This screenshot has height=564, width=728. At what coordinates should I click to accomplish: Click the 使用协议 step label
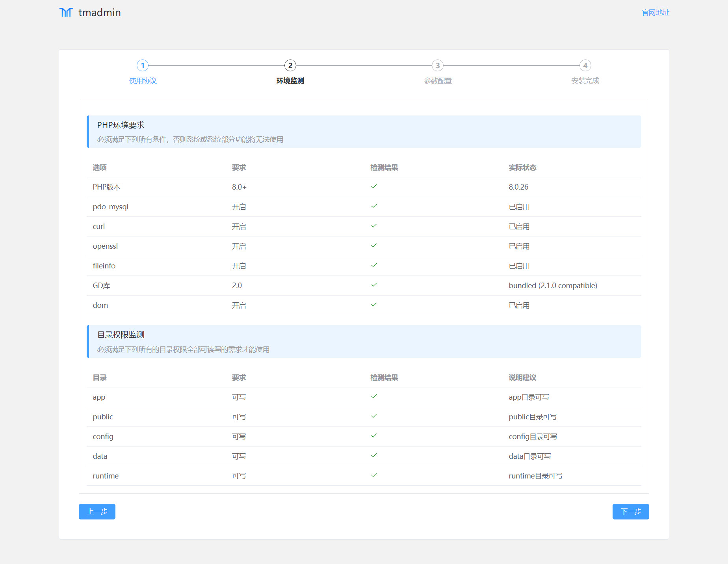coord(143,81)
